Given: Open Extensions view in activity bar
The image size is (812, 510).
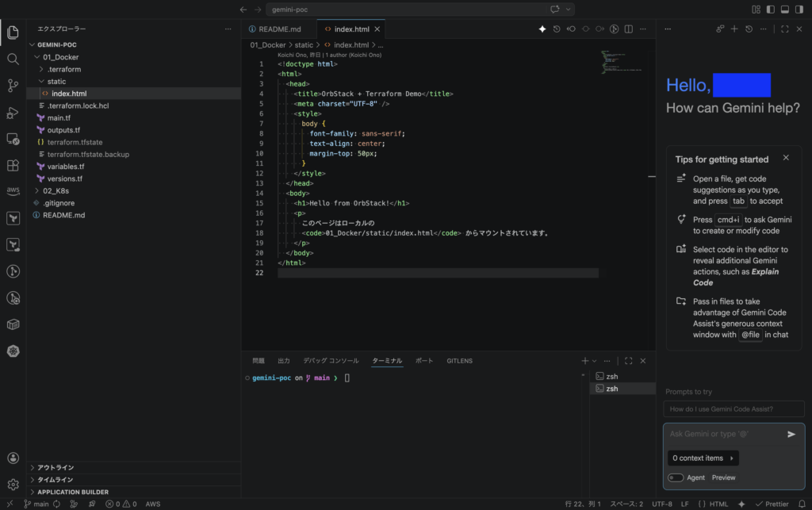Looking at the screenshot, I should pos(13,166).
